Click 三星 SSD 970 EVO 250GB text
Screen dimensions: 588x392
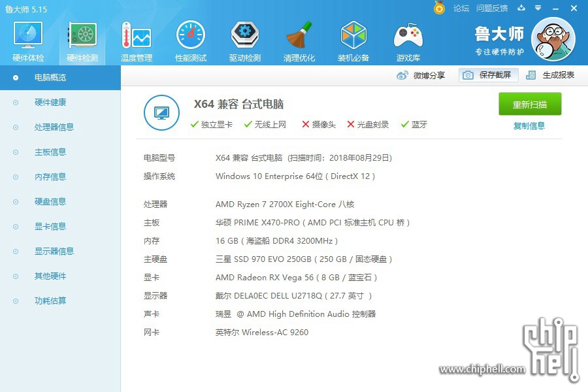pyautogui.click(x=304, y=259)
